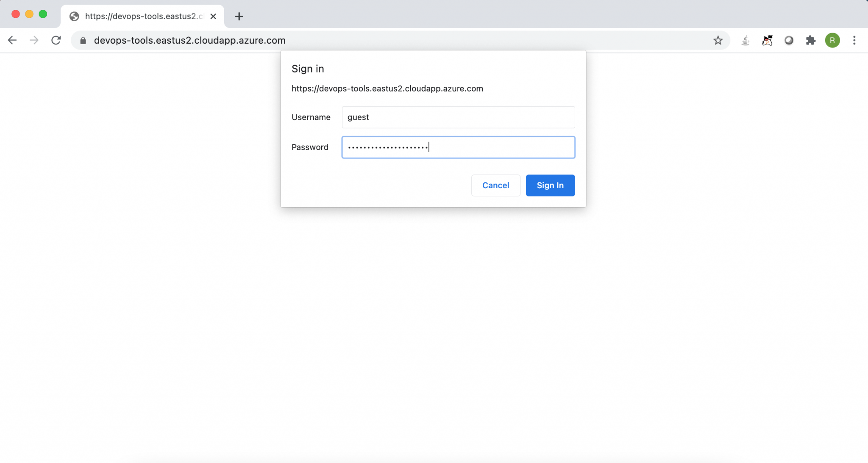868x463 pixels.
Task: Click the Java coffee cup extension icon
Action: point(746,40)
